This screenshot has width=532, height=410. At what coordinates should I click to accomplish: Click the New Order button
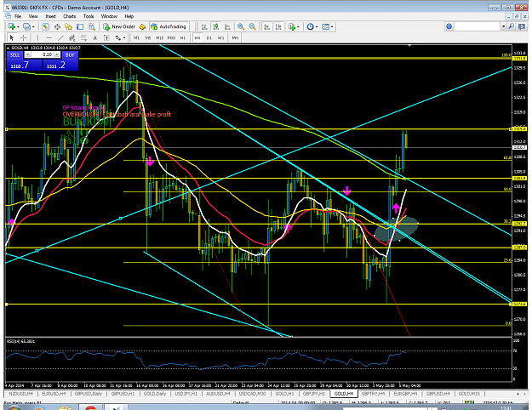point(119,26)
